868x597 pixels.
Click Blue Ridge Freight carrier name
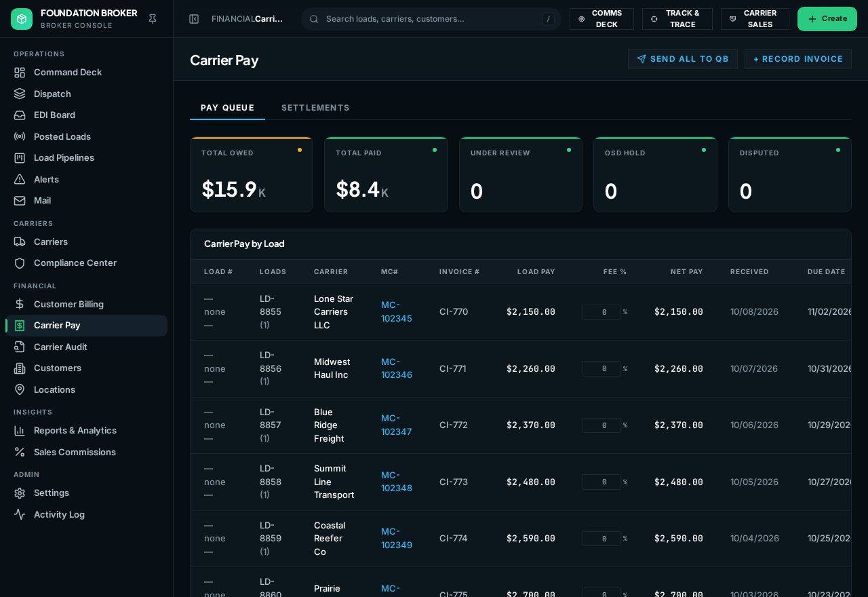(329, 425)
